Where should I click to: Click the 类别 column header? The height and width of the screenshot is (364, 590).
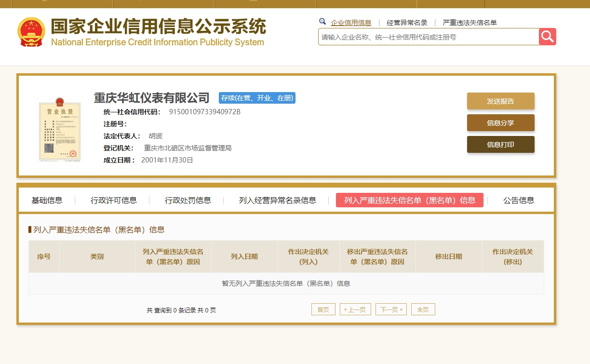97,256
